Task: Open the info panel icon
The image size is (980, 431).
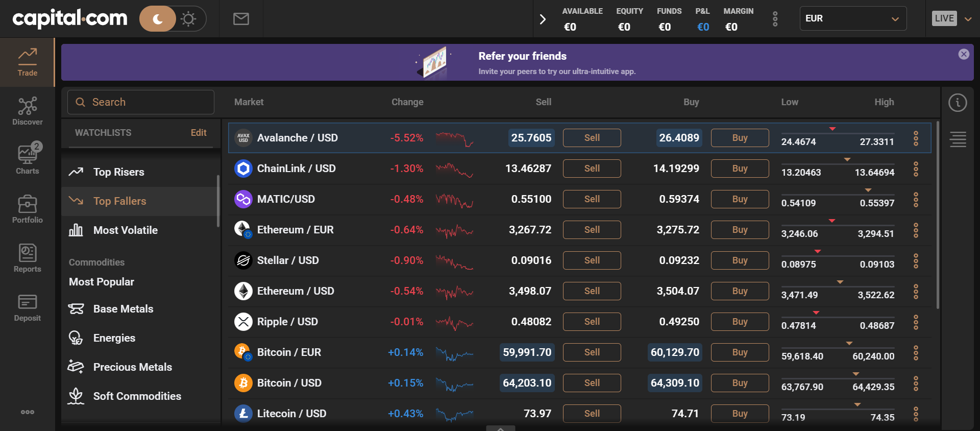Action: pyautogui.click(x=958, y=103)
